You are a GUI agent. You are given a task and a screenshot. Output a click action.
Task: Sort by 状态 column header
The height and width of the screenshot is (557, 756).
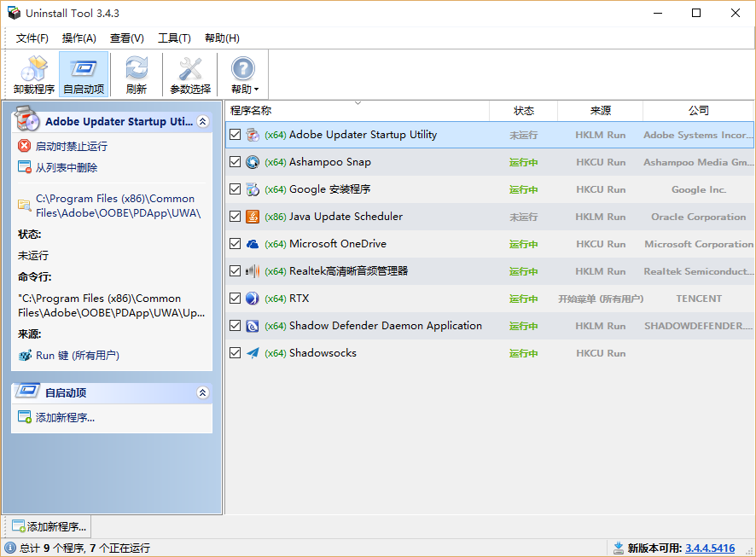524,110
